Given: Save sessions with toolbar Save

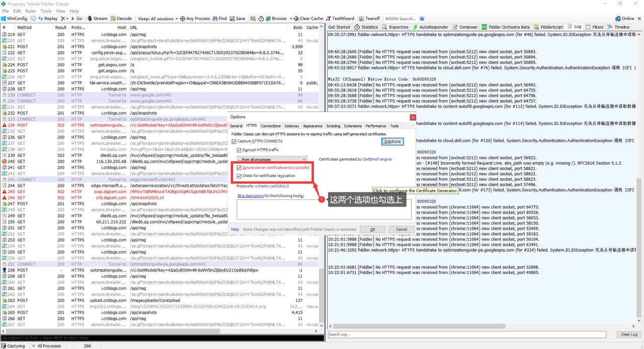Looking at the screenshot, I should point(237,19).
